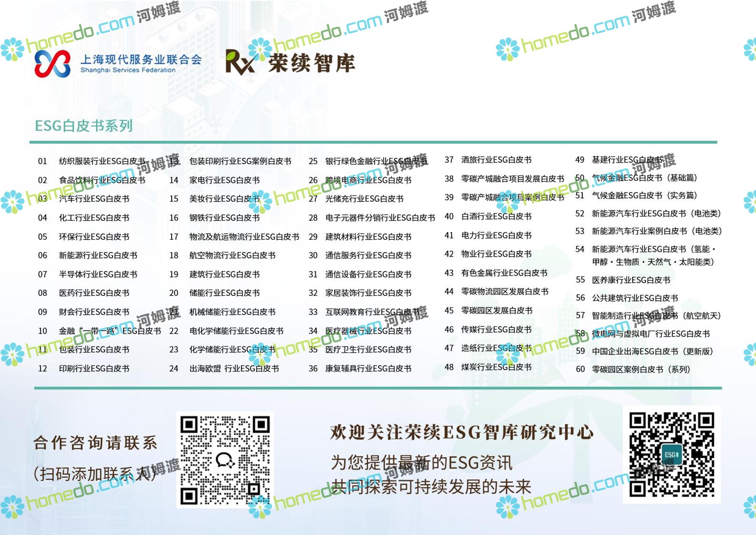Select 医养康行业ESG白皮书 entry

(x=631, y=280)
